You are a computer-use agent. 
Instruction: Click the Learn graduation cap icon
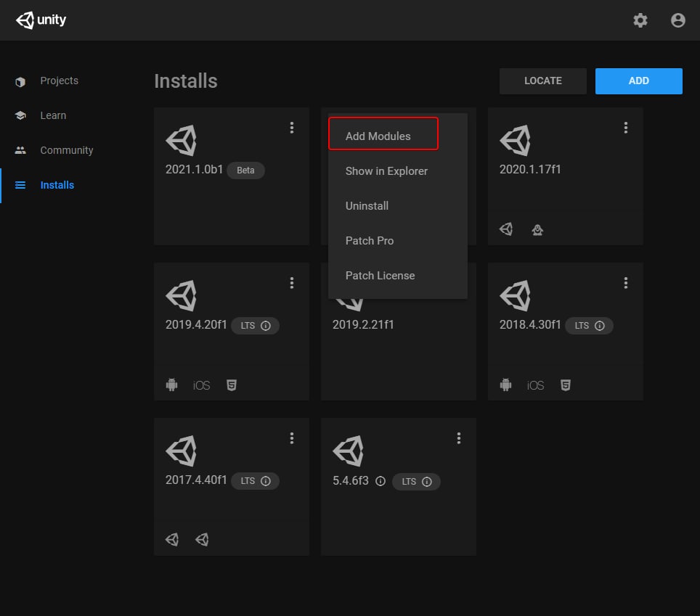(20, 115)
